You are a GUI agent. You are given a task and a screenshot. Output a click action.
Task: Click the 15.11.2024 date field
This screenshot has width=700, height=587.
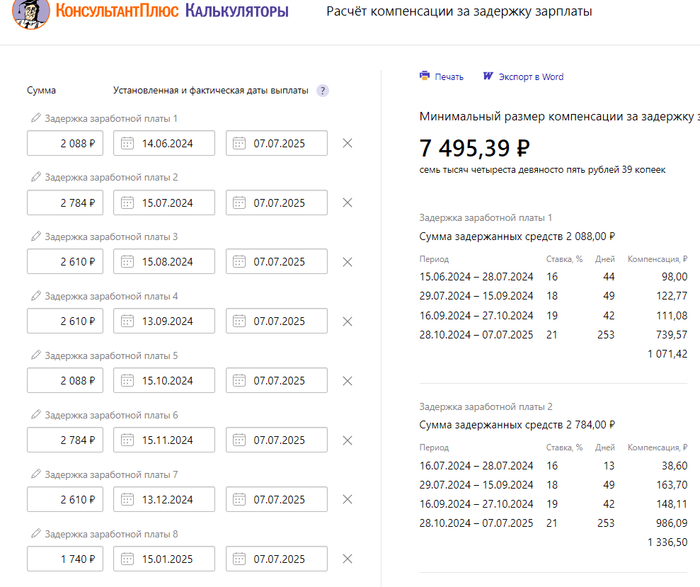coord(170,440)
